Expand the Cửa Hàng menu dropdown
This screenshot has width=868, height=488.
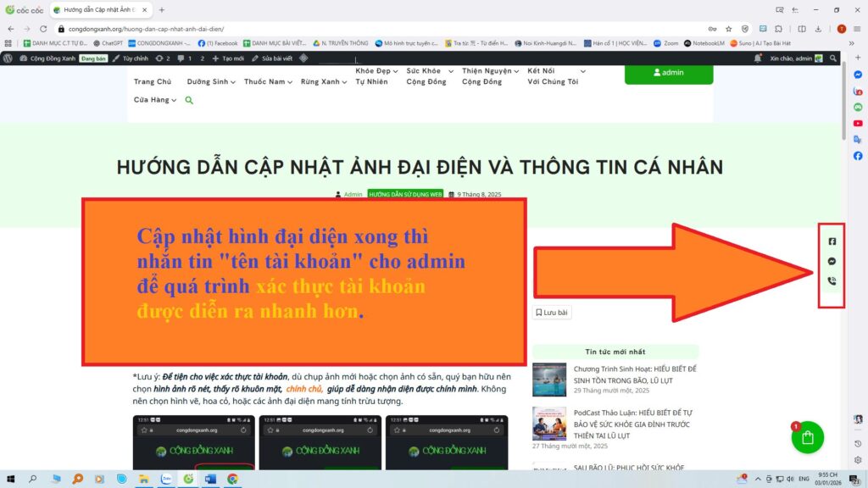tap(155, 100)
